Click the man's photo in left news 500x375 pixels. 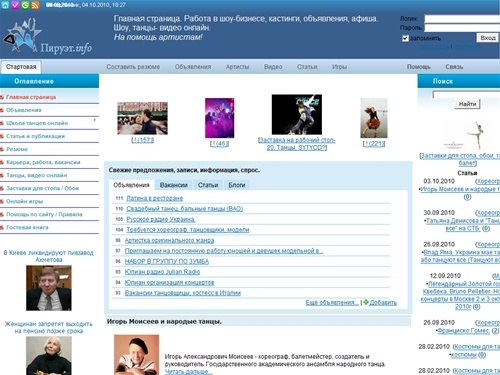click(x=49, y=288)
